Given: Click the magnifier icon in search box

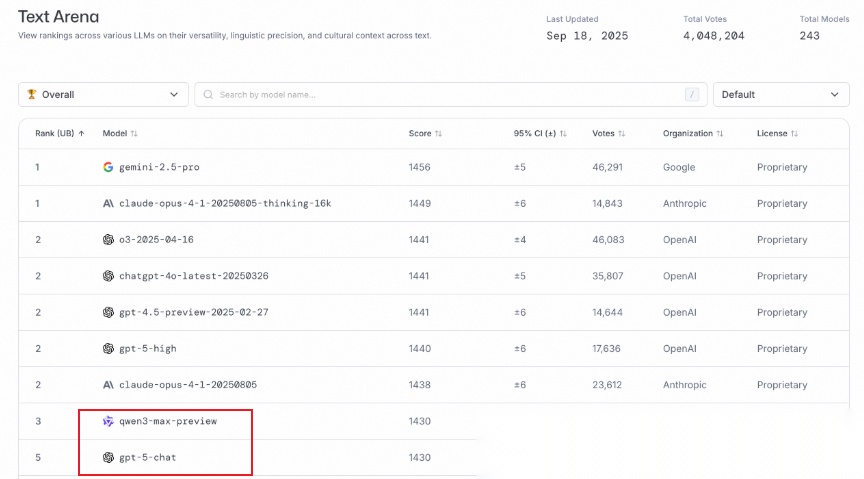Looking at the screenshot, I should [x=208, y=95].
